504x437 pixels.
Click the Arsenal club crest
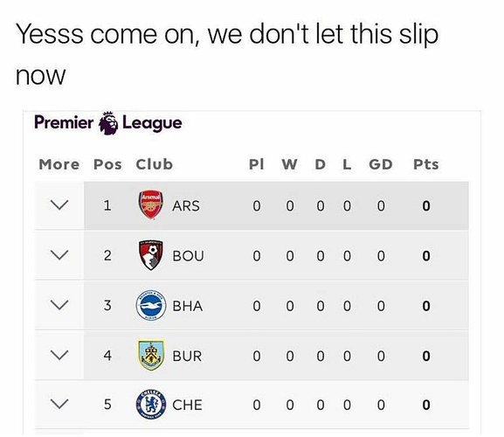(x=150, y=205)
